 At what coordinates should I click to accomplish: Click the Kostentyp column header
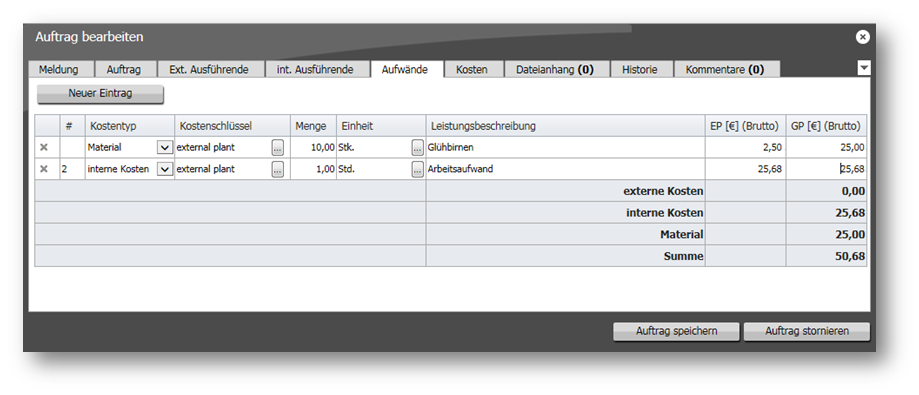click(130, 126)
